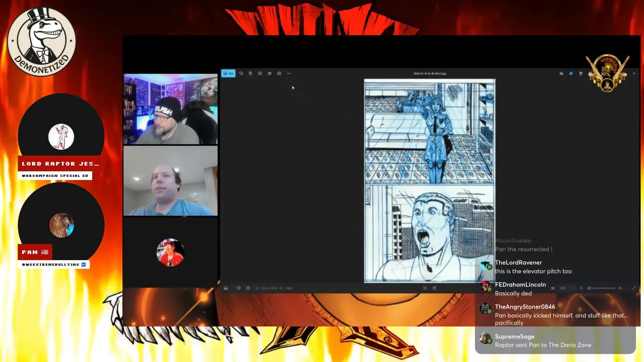Click the rotate image icon
The image size is (644, 362).
coord(241,73)
